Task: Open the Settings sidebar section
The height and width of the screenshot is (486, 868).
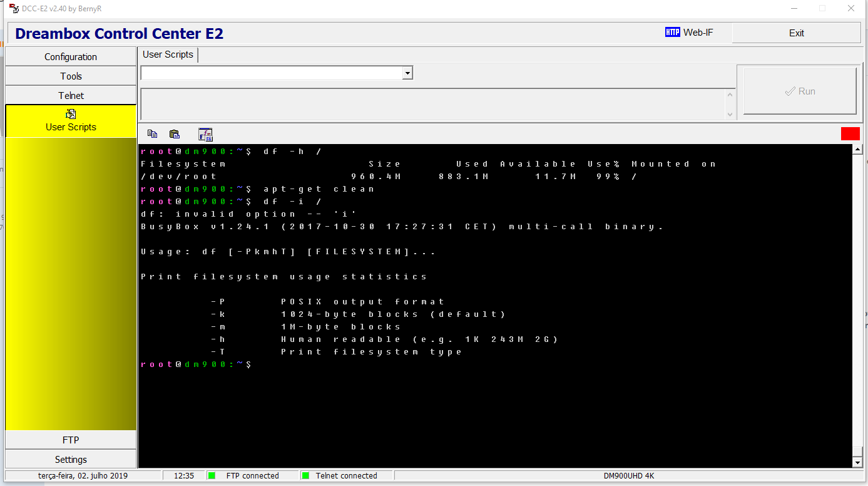Action: 71,460
